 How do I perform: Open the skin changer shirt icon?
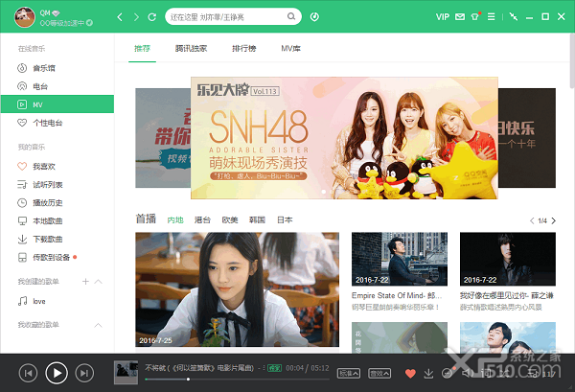pyautogui.click(x=475, y=17)
